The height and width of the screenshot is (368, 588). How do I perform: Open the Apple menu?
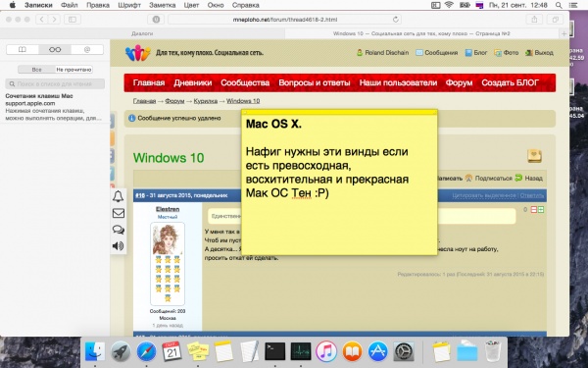13,5
